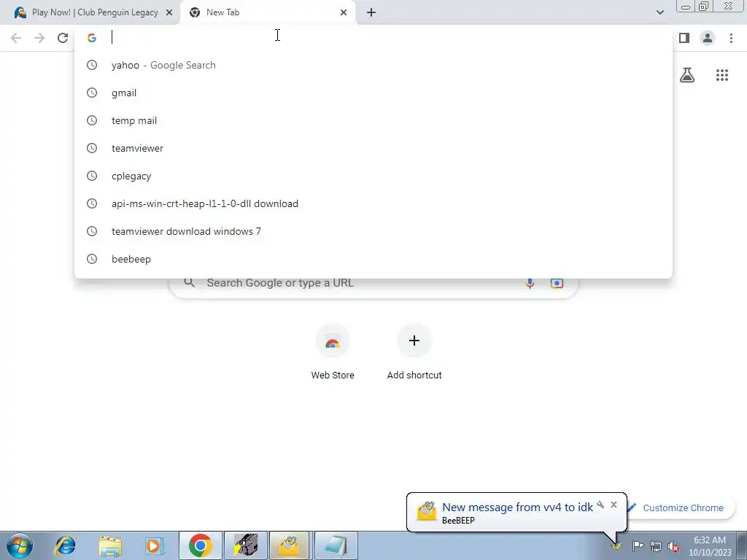This screenshot has height=560, width=747.
Task: Select the teamviewer suggestion
Action: tap(373, 148)
